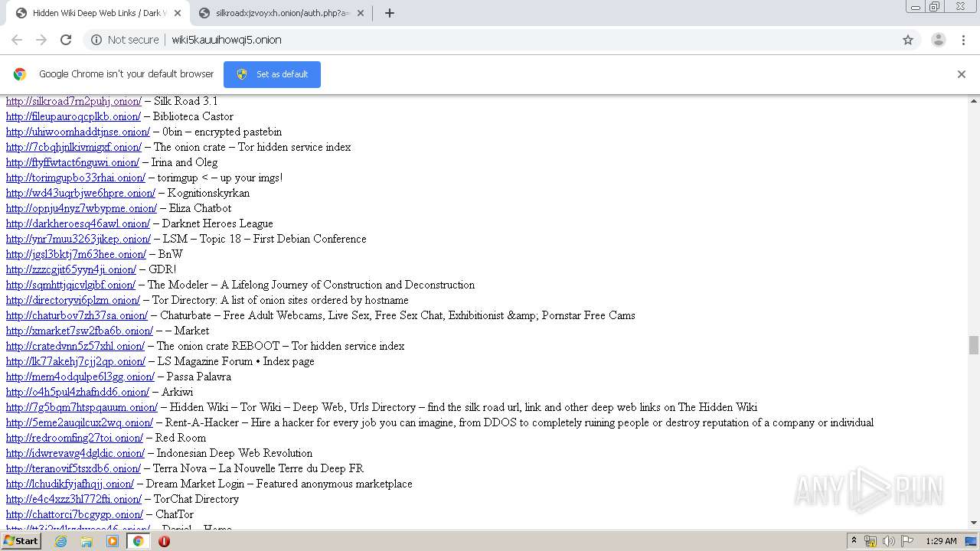Open the 7cbqhjnlkivmigxf.onion link
This screenshot has height=551, width=980.
tap(73, 147)
